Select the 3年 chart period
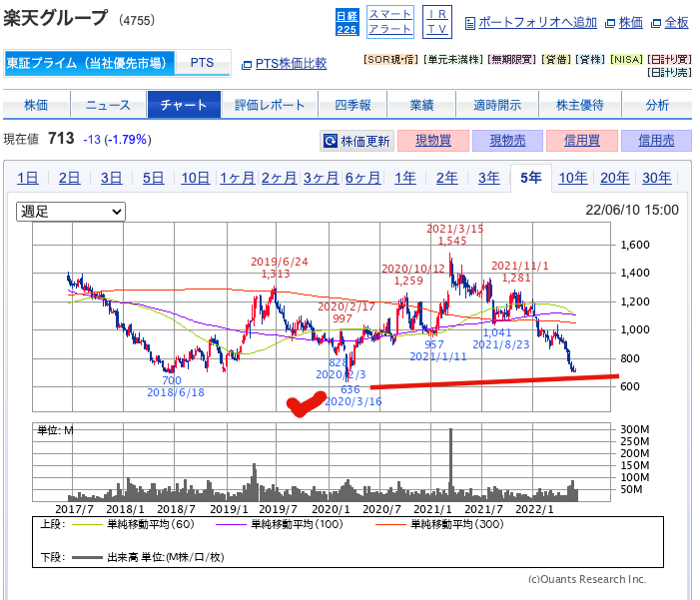The image size is (700, 600). (489, 178)
